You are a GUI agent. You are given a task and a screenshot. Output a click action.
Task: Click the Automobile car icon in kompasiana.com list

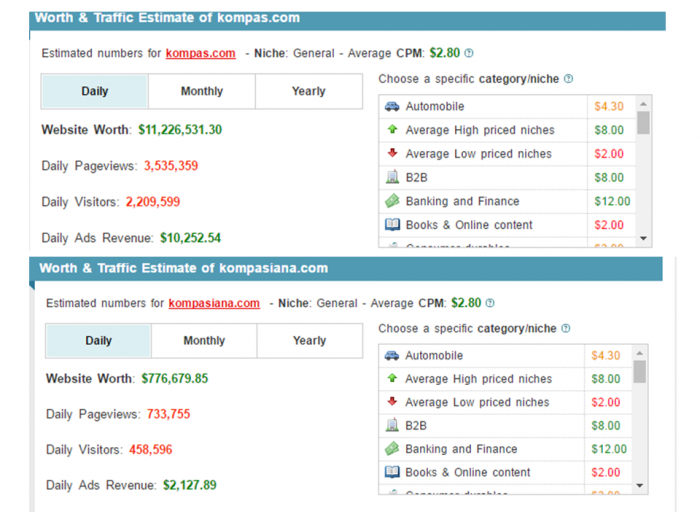pos(392,355)
